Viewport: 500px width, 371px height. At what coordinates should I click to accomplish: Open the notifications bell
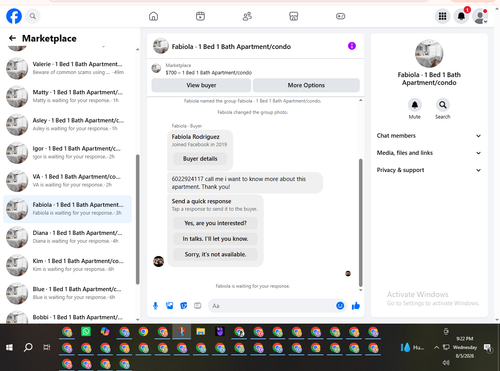tap(461, 16)
